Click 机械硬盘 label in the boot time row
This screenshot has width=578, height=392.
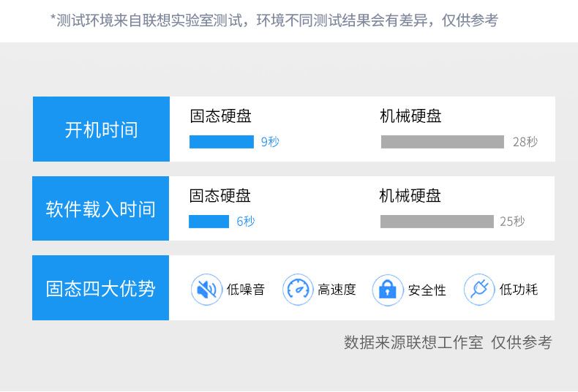(x=410, y=116)
